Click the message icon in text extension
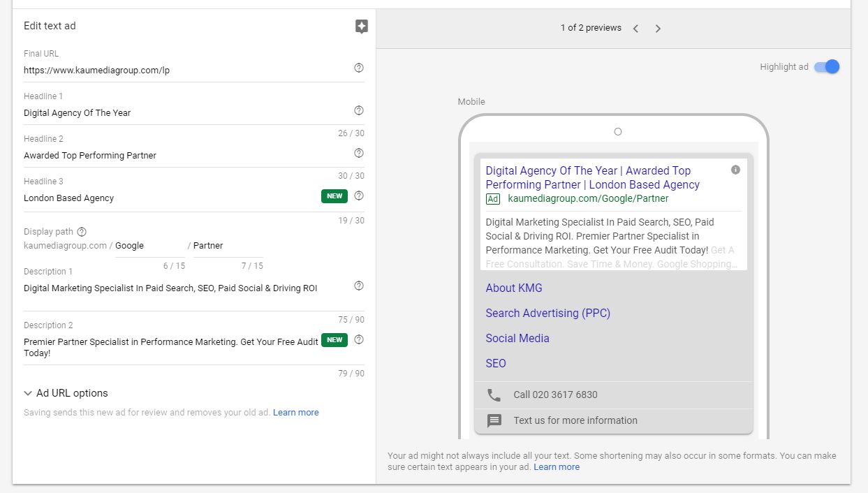The image size is (868, 493). (494, 420)
